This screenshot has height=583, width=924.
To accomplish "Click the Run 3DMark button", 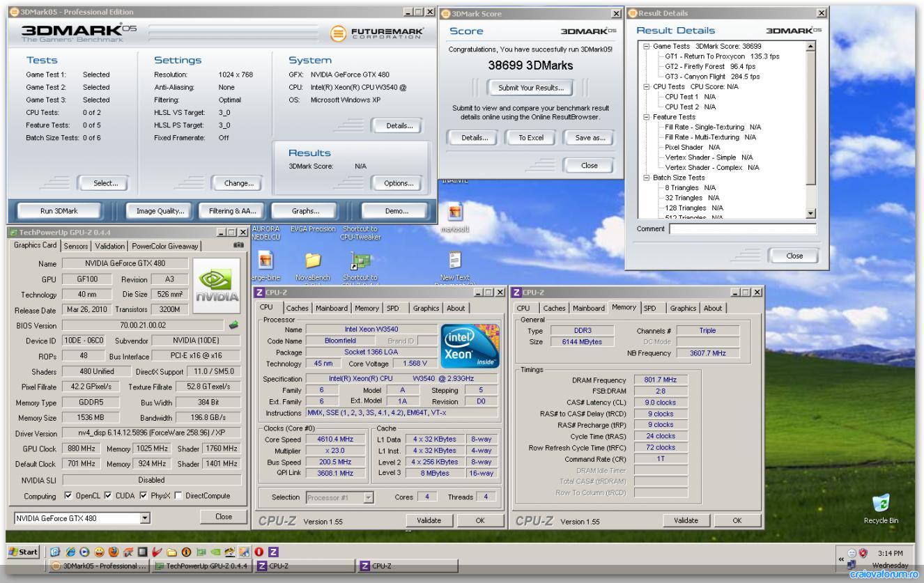I will (59, 211).
